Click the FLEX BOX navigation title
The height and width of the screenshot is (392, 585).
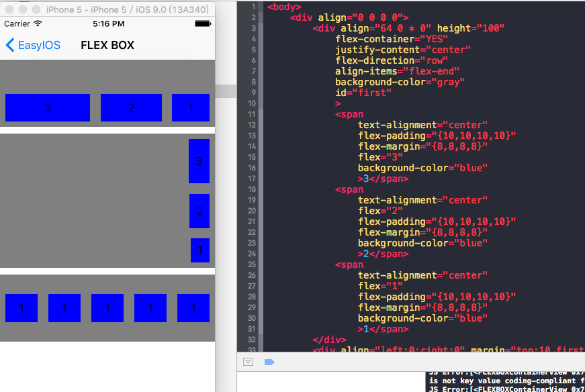click(107, 45)
